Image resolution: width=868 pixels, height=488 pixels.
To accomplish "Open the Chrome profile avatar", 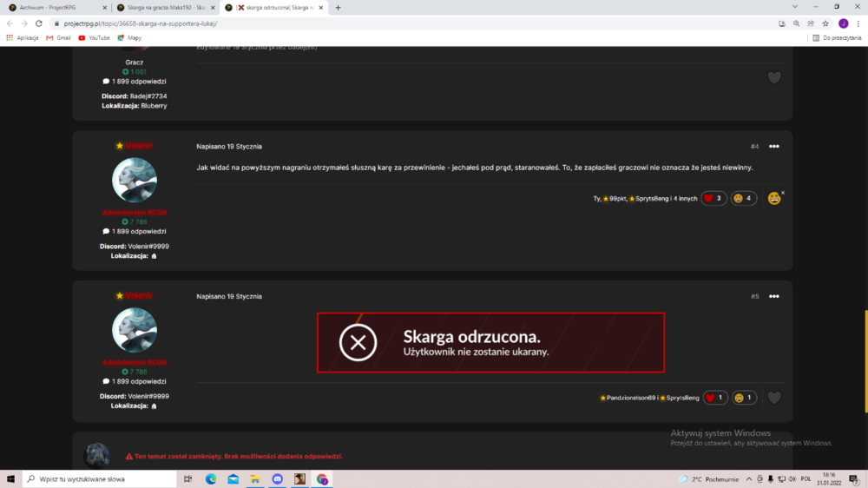I will click(x=843, y=23).
